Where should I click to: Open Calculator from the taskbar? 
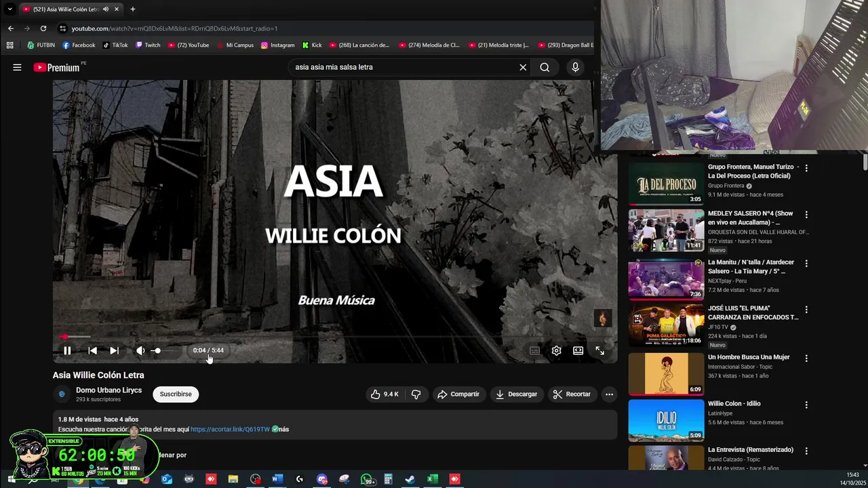click(x=388, y=479)
